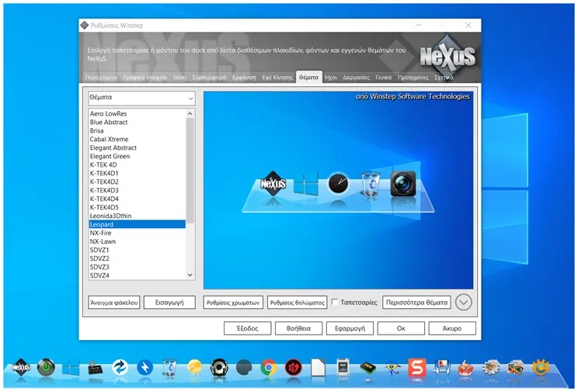The image size is (578, 392).
Task: Open the Recycle Bin icon in the dock
Action: (169, 367)
